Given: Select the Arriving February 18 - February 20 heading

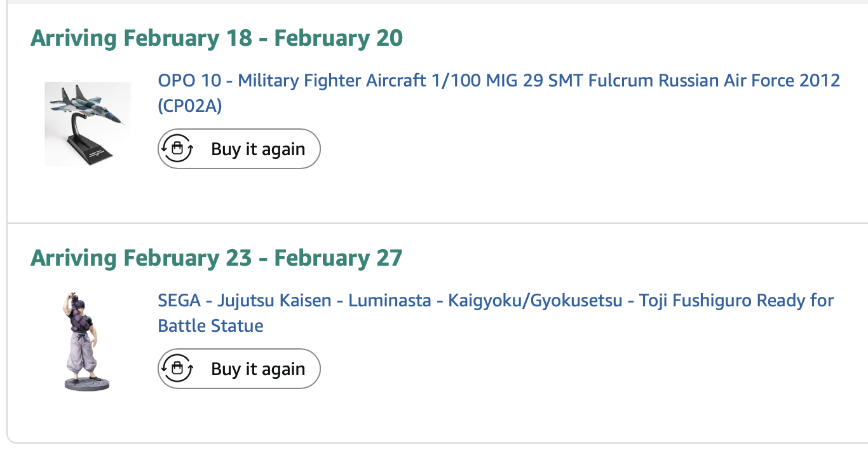Looking at the screenshot, I should (217, 38).
